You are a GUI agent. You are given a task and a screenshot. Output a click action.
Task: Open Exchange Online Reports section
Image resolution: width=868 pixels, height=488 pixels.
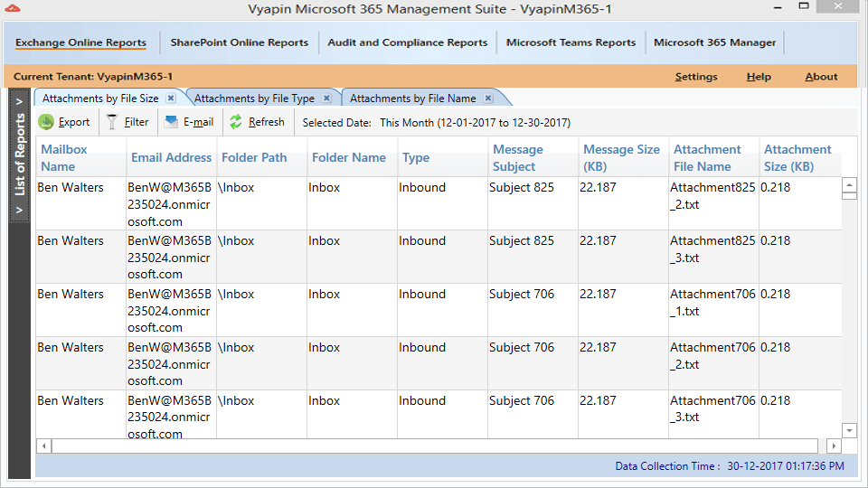click(x=80, y=42)
